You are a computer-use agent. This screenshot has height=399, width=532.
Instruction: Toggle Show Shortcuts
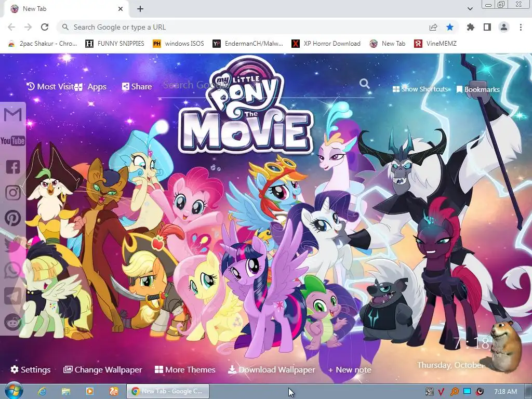[420, 89]
